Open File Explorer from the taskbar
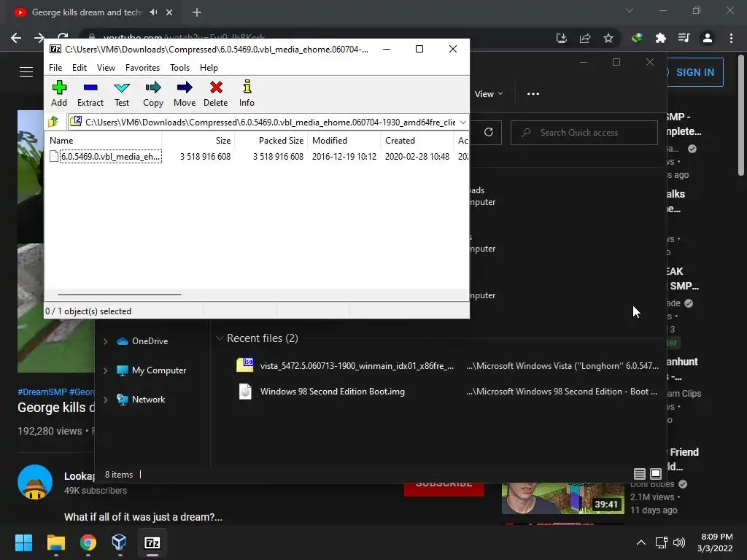Screen dimensions: 747x560 tap(55, 542)
